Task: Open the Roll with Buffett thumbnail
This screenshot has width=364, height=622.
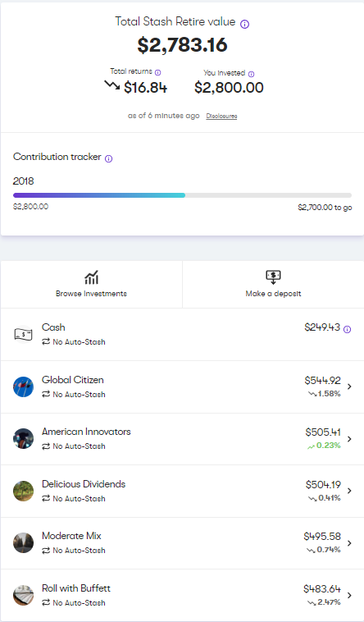Action: [x=23, y=595]
